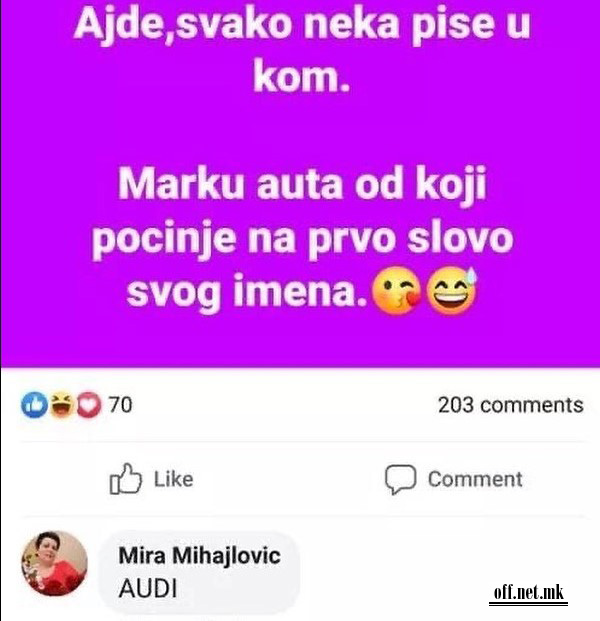Click the 'pocinje na prvo slovo' text line
The height and width of the screenshot is (621, 600).
pos(303,239)
